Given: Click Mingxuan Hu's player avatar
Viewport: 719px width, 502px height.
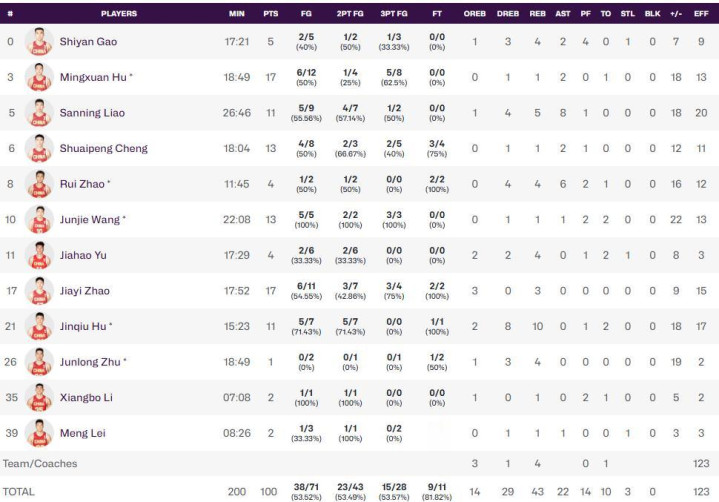Looking at the screenshot, I should click(39, 77).
